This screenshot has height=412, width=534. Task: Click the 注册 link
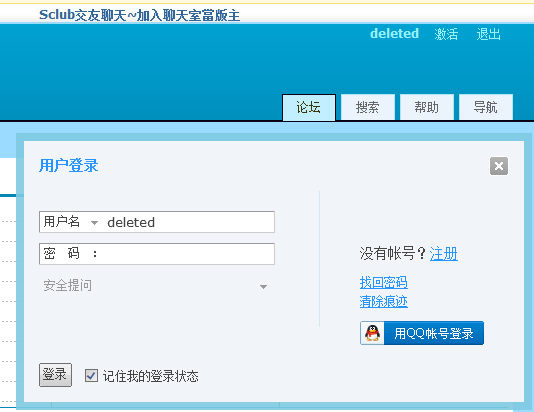tap(443, 254)
